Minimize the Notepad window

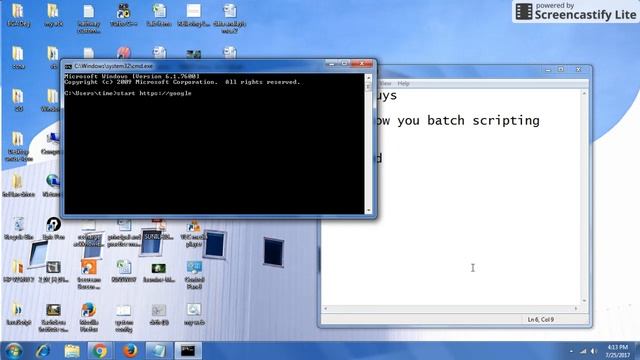pyautogui.click(x=548, y=70)
